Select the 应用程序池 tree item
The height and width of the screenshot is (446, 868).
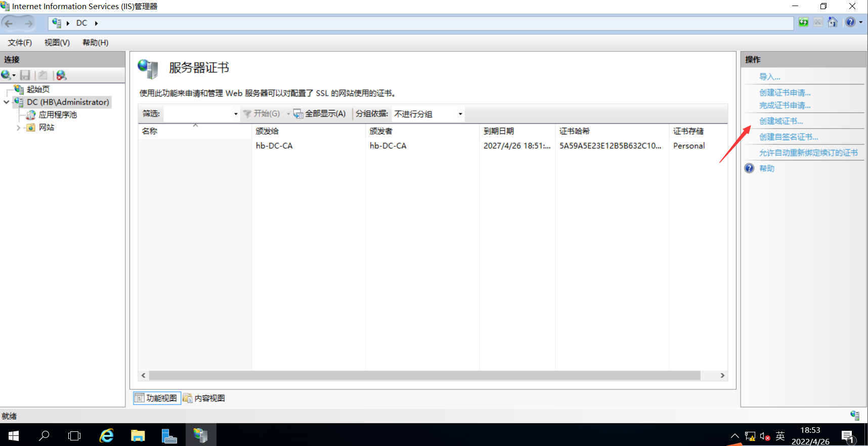click(x=58, y=115)
